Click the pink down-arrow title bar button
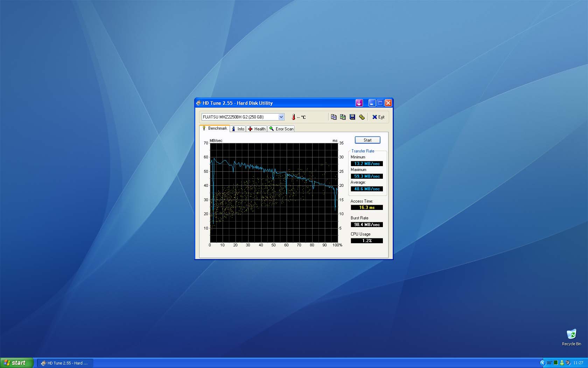The width and height of the screenshot is (588, 368). coord(359,103)
